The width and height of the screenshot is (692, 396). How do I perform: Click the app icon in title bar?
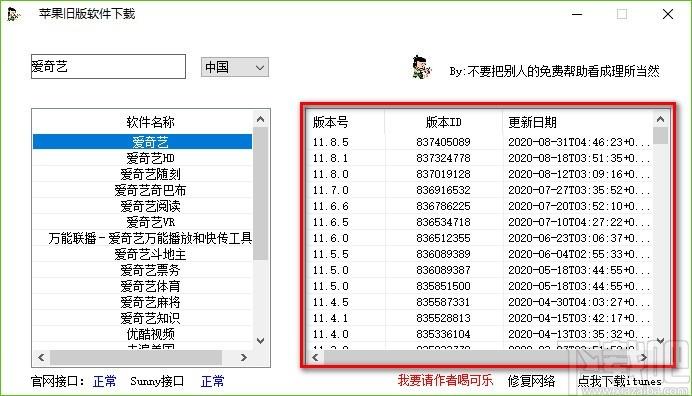[14, 14]
